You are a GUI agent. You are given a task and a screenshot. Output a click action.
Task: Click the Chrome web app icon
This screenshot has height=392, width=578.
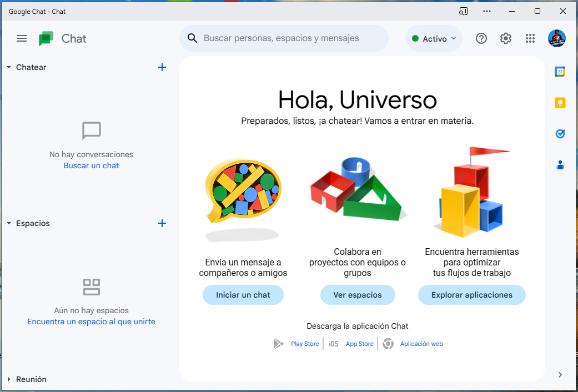388,344
